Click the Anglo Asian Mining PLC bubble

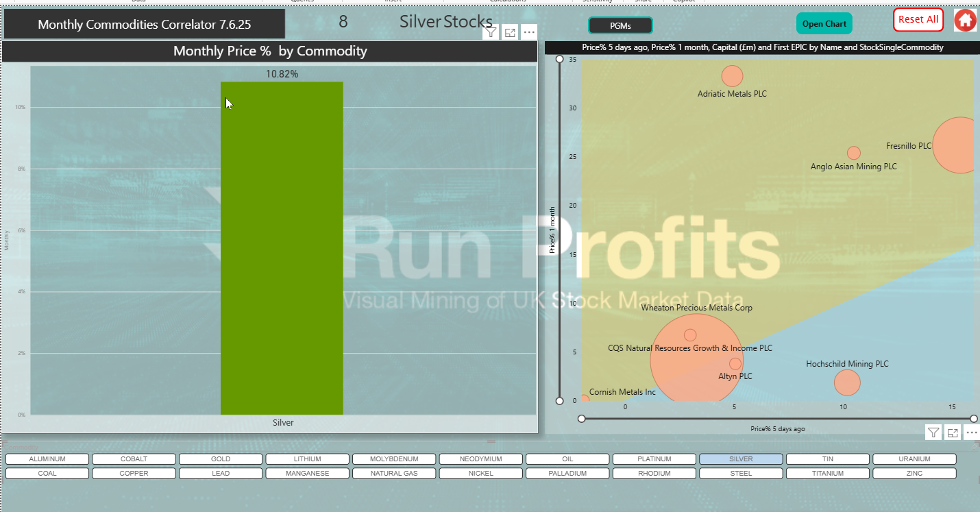click(853, 153)
